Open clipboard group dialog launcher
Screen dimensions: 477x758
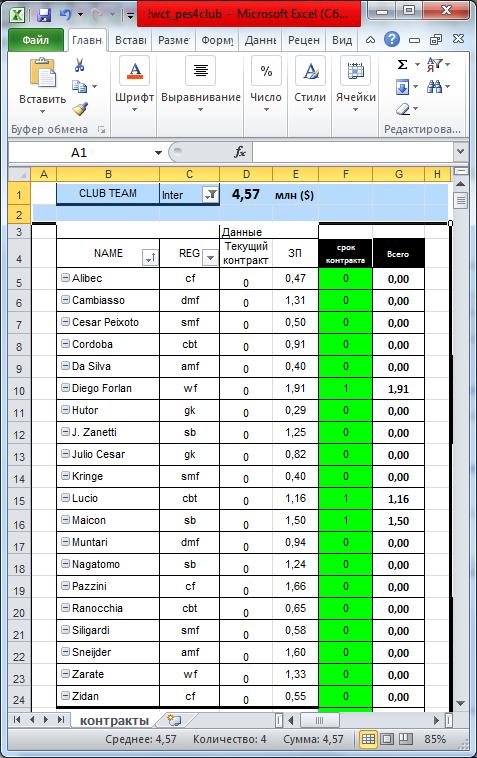[101, 129]
